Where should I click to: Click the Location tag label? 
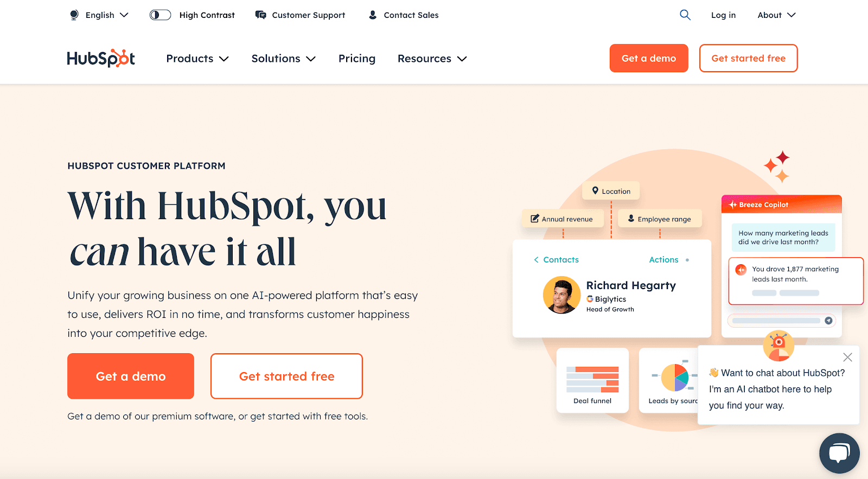(x=616, y=191)
